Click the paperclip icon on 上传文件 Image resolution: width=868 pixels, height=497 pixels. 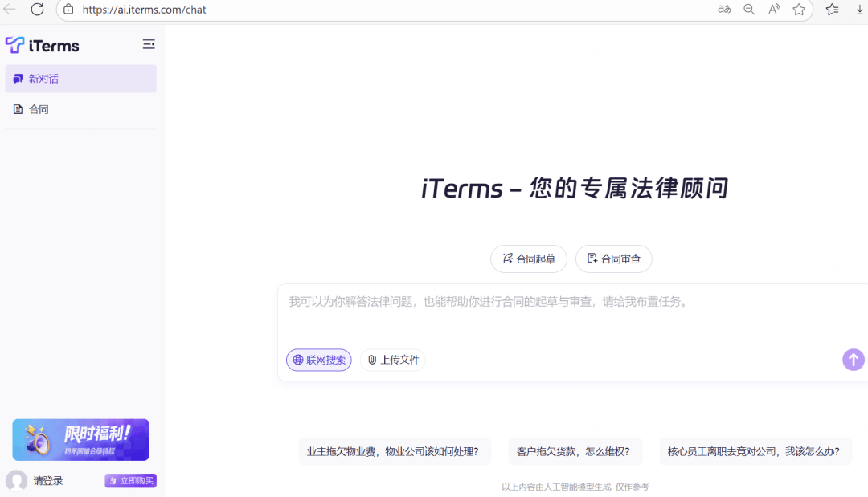tap(371, 360)
